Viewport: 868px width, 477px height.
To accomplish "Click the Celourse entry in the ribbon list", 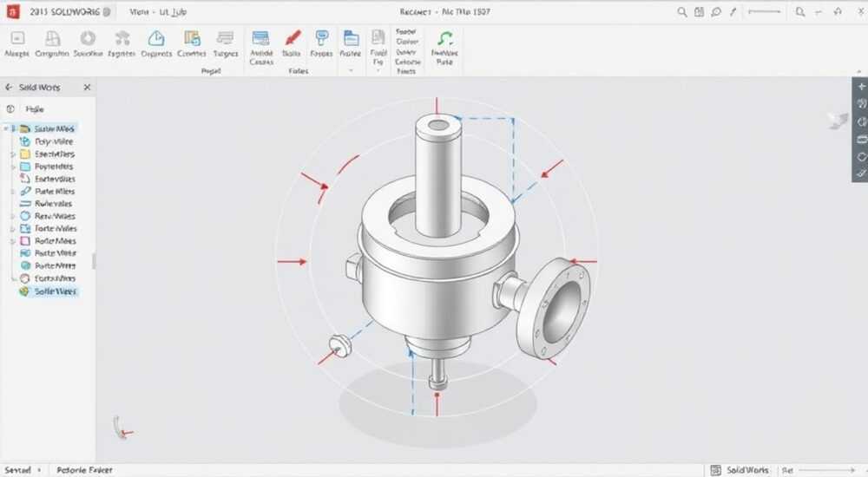I will 408,62.
